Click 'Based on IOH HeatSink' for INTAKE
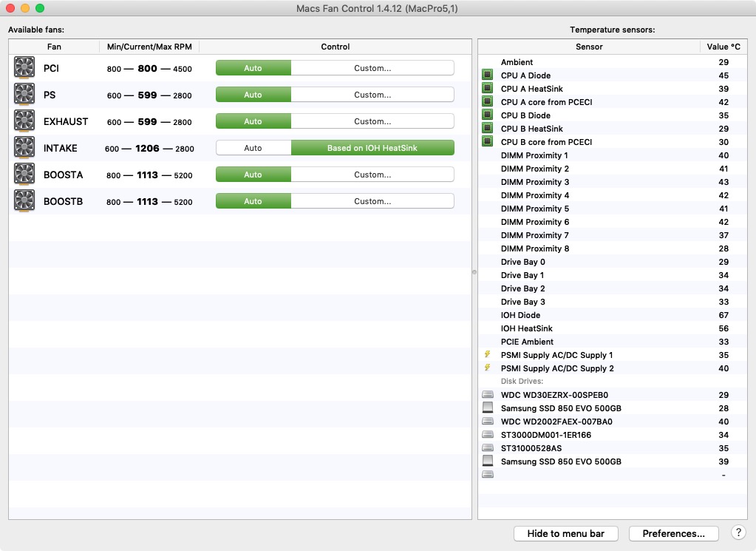The width and height of the screenshot is (756, 551). coord(372,148)
